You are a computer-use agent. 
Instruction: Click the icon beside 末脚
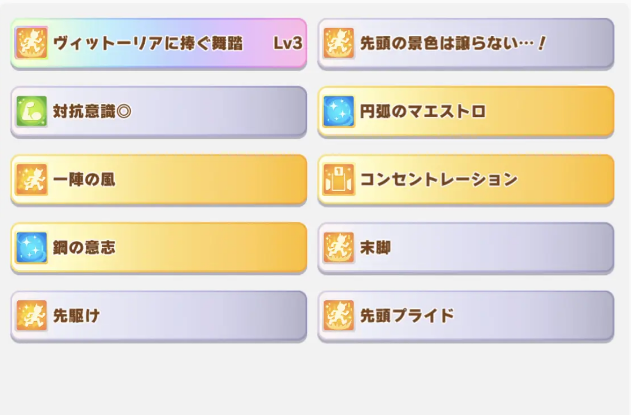pos(339,247)
